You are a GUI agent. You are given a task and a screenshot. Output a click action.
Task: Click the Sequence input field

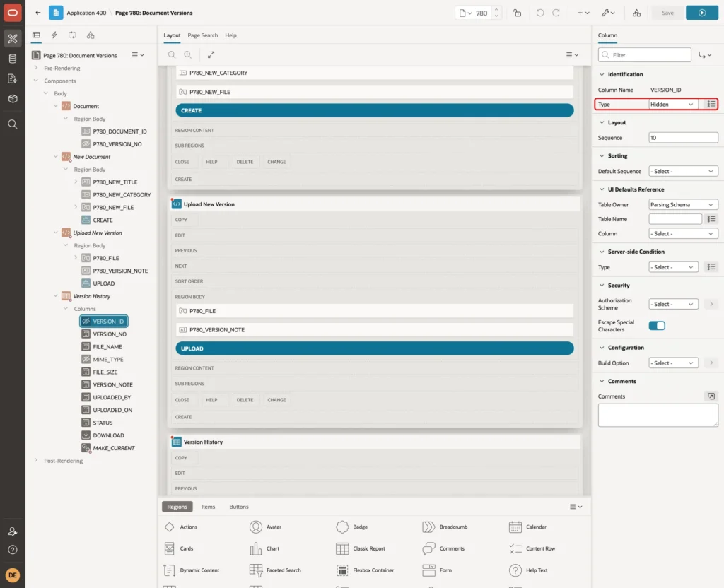683,138
